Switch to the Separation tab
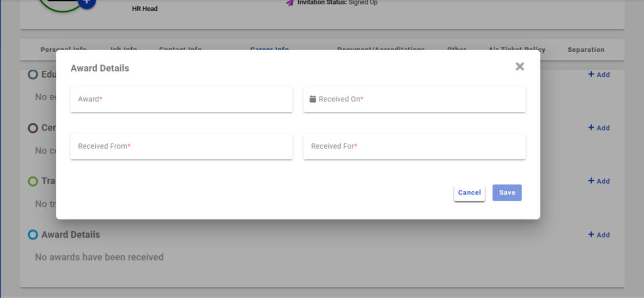This screenshot has height=298, width=644. [586, 50]
